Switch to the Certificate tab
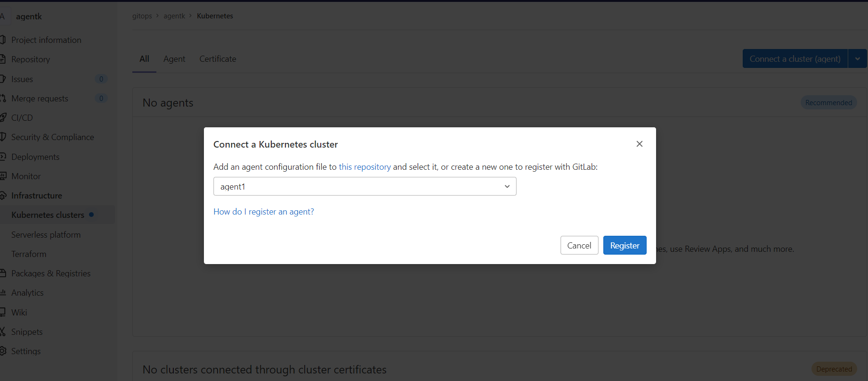The height and width of the screenshot is (381, 868). click(218, 59)
